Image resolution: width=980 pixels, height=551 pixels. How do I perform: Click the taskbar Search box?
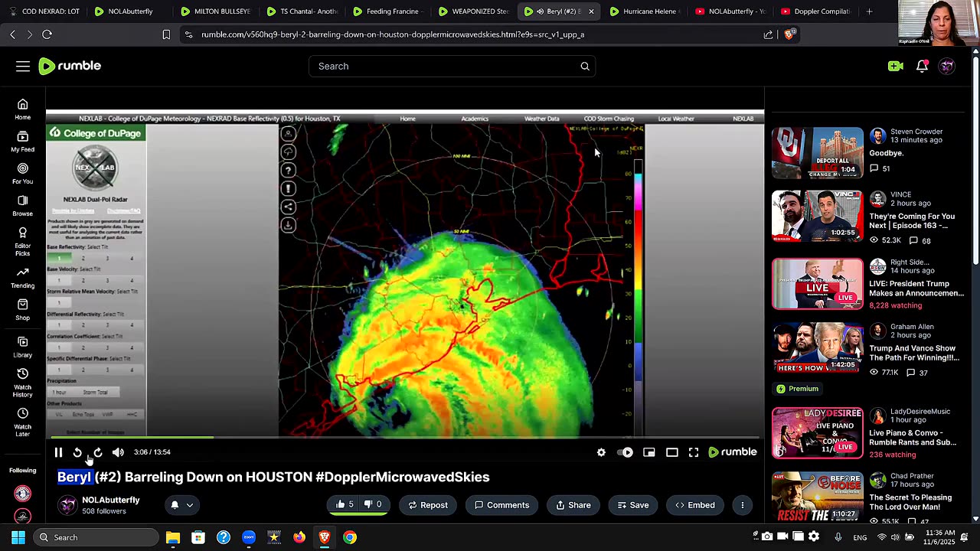tap(97, 537)
